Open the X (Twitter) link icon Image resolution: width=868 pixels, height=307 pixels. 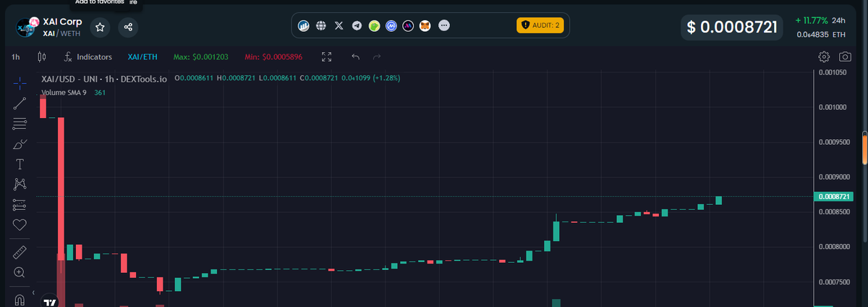339,25
